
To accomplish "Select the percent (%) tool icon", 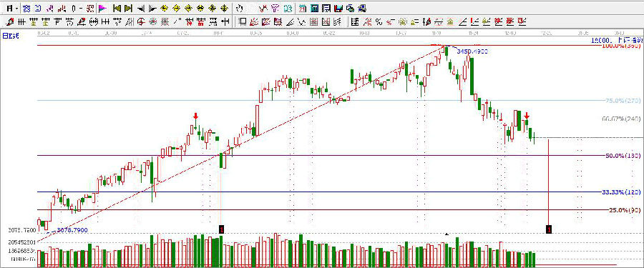I will (379, 21).
